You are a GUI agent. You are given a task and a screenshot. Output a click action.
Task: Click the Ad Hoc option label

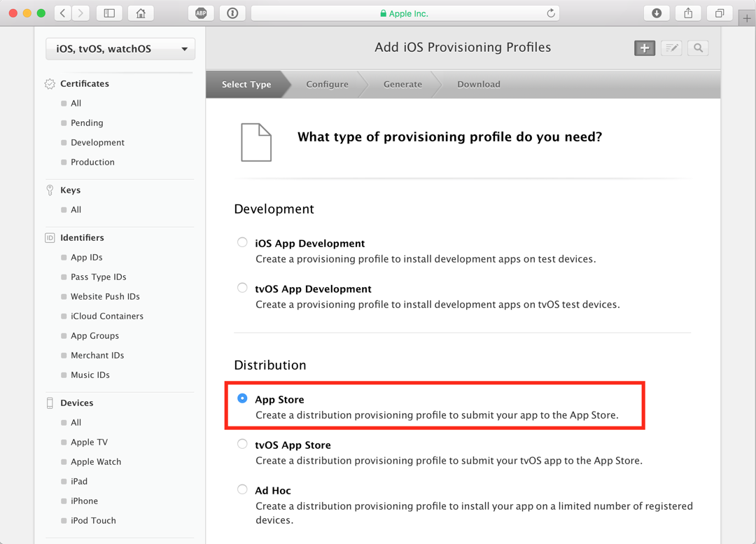[x=273, y=491]
